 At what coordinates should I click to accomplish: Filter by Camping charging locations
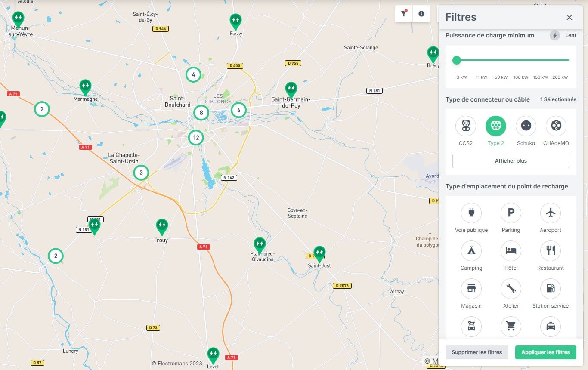click(x=471, y=251)
